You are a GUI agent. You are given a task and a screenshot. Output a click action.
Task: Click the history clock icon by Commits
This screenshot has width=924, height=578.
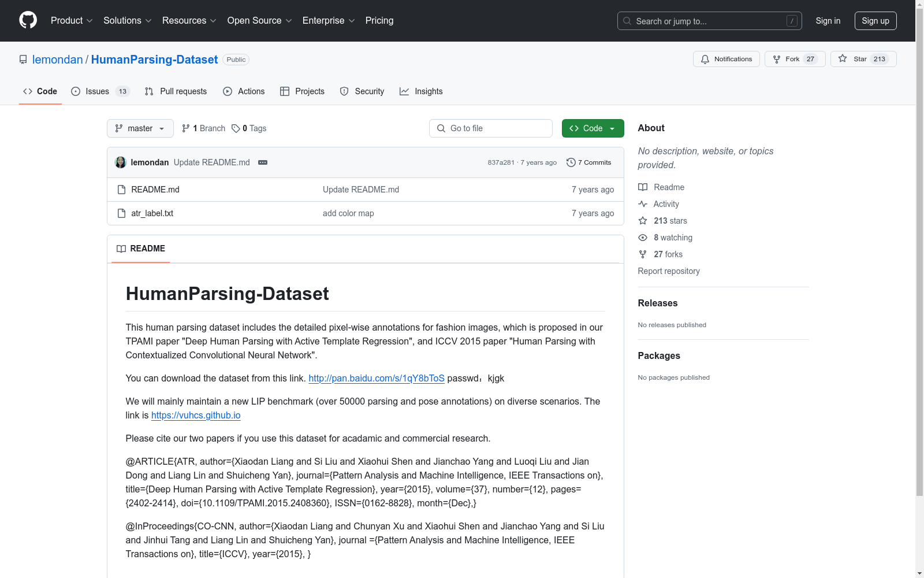click(x=571, y=162)
